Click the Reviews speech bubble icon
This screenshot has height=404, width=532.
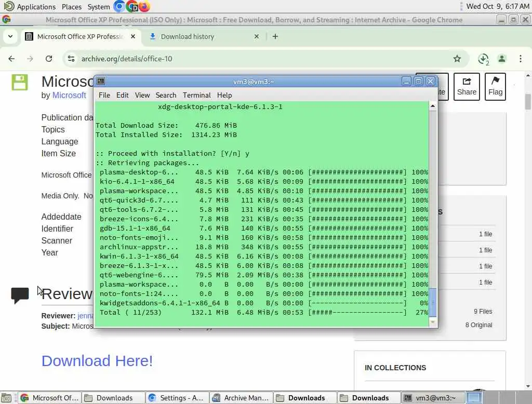point(20,295)
